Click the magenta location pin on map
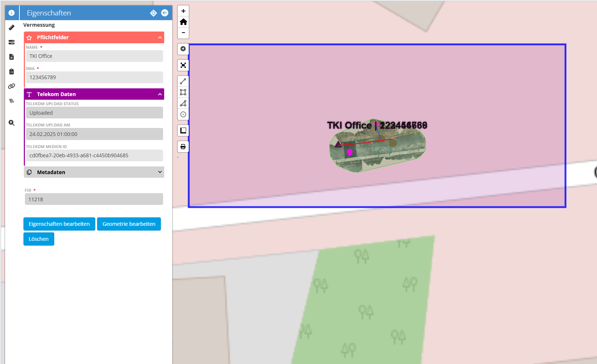This screenshot has height=364, width=597. [x=350, y=152]
